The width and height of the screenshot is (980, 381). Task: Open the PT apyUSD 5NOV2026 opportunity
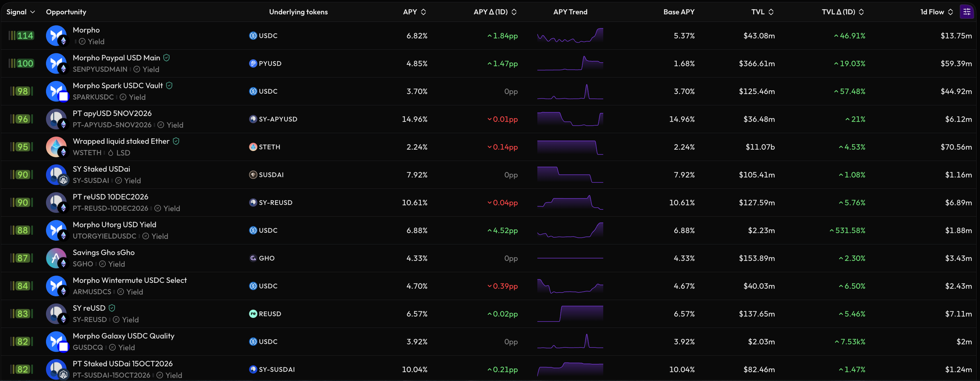tap(112, 113)
